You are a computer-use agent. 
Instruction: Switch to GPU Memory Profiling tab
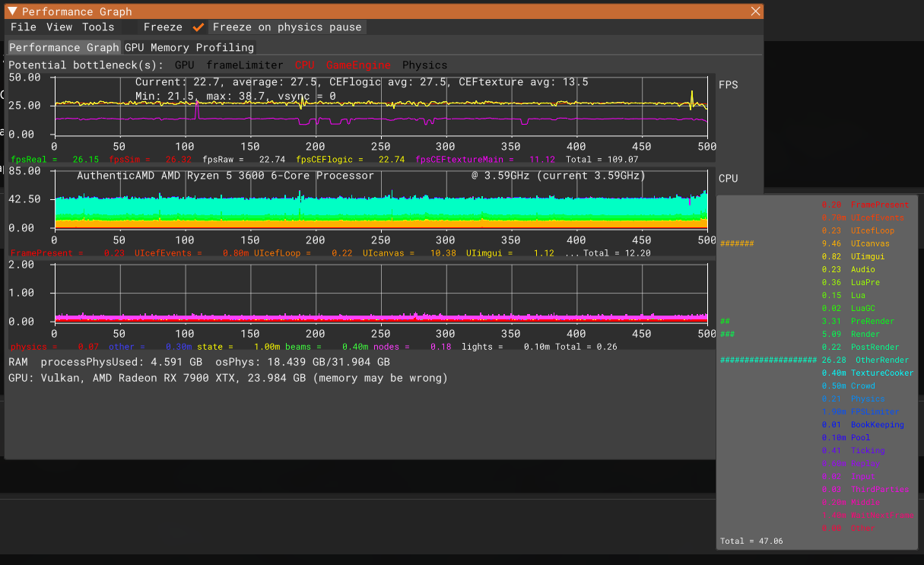[x=189, y=47]
